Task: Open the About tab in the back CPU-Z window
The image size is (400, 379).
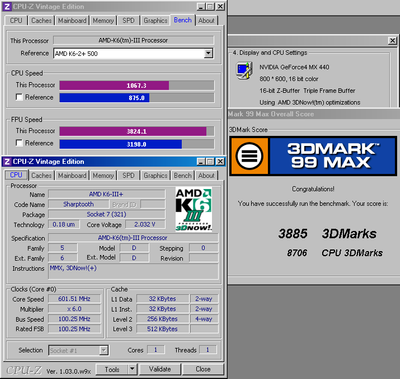Action: pos(206,20)
